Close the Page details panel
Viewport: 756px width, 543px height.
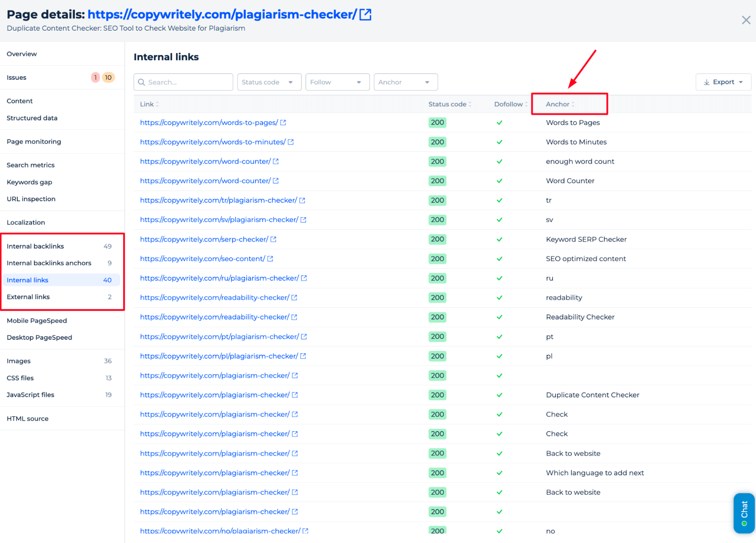(746, 20)
